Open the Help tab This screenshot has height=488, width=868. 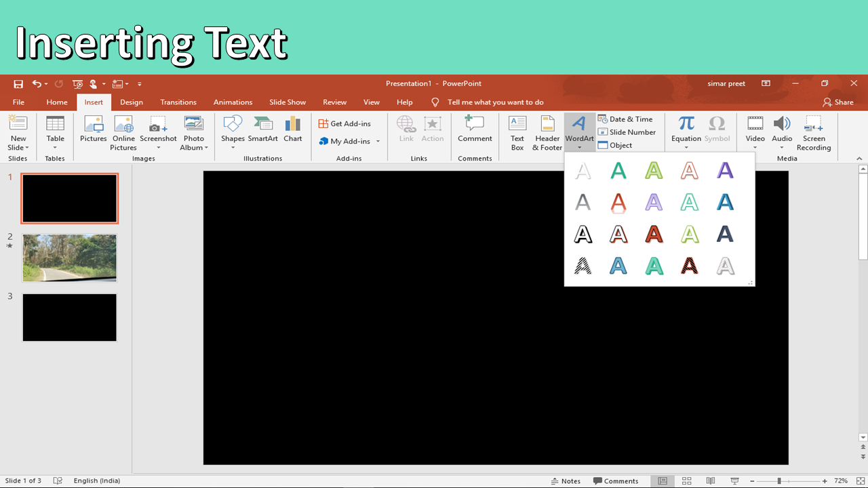(x=405, y=102)
